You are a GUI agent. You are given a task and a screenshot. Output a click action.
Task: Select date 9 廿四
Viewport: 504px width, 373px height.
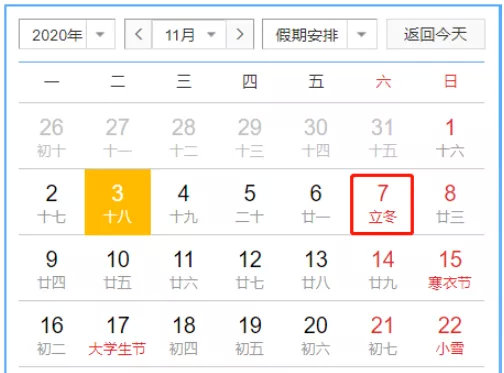[51, 268]
